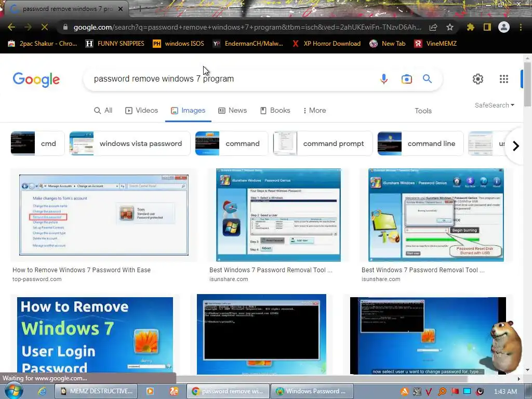Go to the Google logo homepage
Viewport: 532px width, 399px height.
(36, 79)
